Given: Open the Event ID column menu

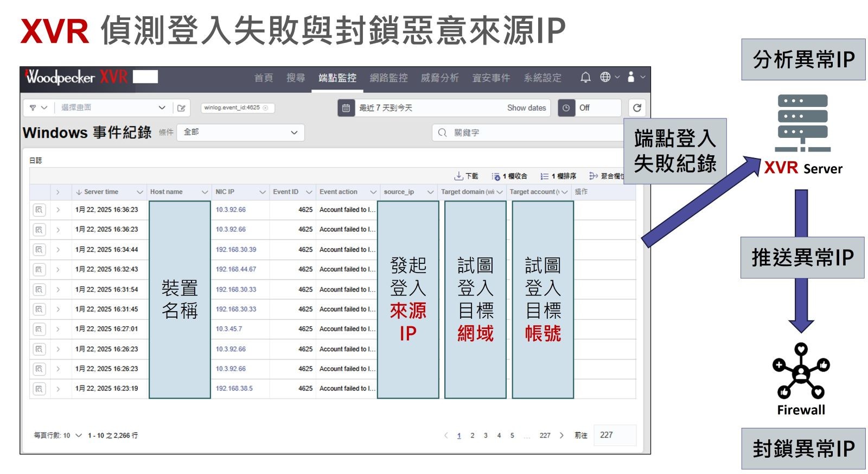Looking at the screenshot, I should 309,192.
